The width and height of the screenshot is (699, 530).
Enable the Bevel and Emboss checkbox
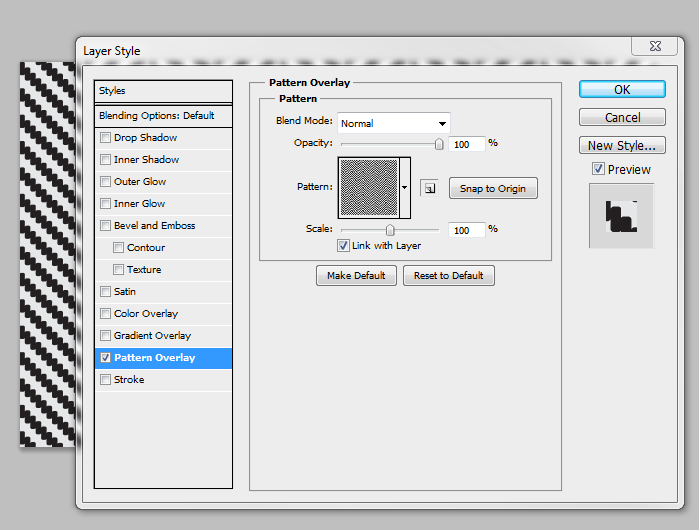[x=105, y=225]
